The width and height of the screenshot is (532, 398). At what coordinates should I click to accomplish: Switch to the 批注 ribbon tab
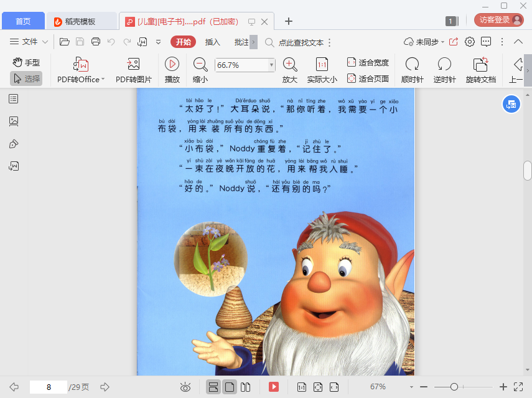pos(241,42)
